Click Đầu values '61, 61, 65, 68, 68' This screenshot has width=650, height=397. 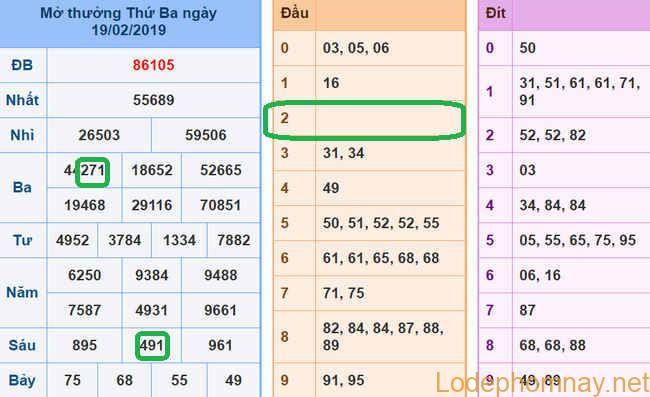pos(381,258)
